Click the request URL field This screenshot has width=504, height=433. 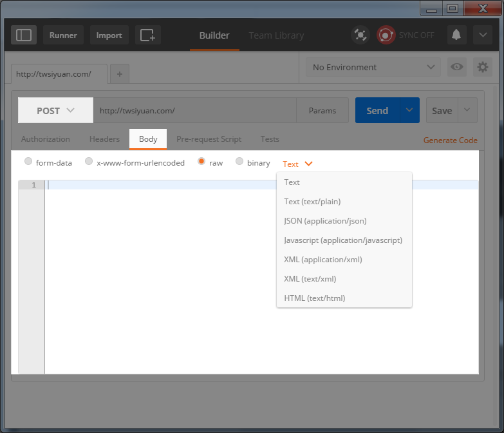click(x=194, y=110)
